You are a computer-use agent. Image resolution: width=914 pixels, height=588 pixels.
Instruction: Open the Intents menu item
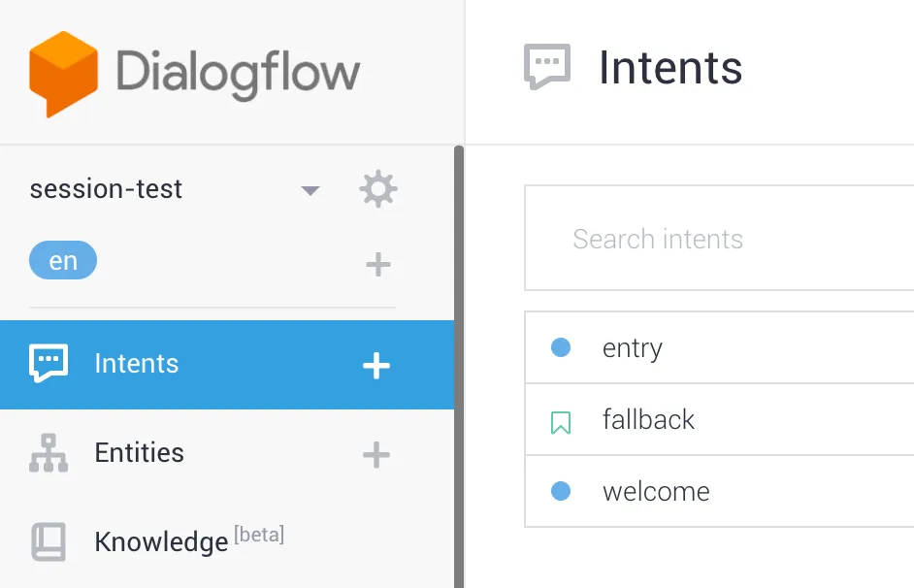pos(137,364)
